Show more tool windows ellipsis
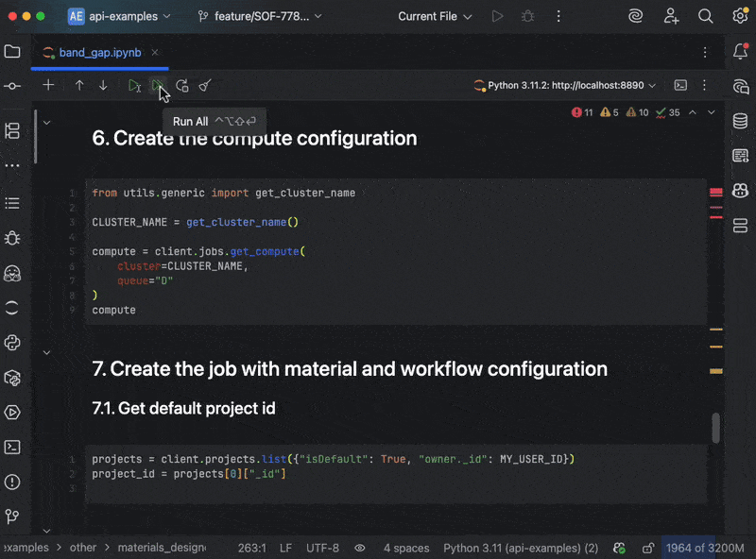Screen dimensions: 756x559 [12, 165]
